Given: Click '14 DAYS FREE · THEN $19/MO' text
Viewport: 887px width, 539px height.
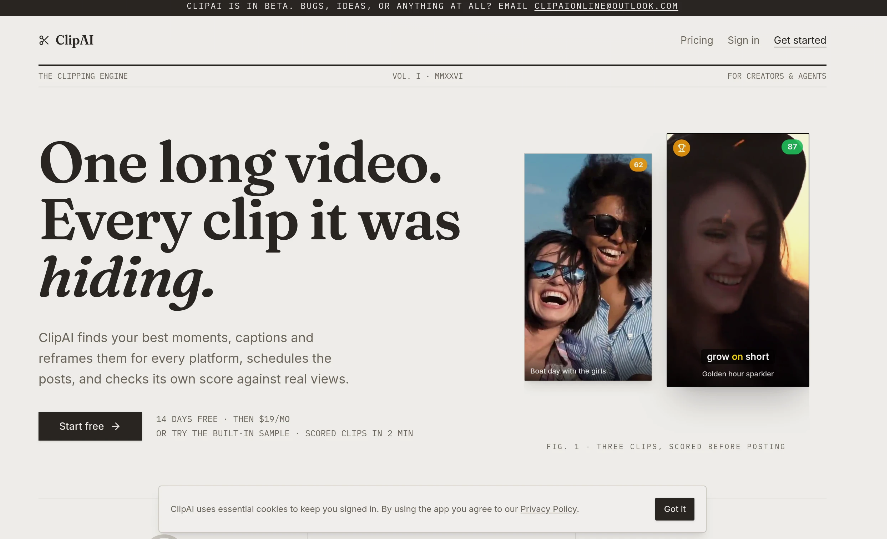Looking at the screenshot, I should coord(223,419).
